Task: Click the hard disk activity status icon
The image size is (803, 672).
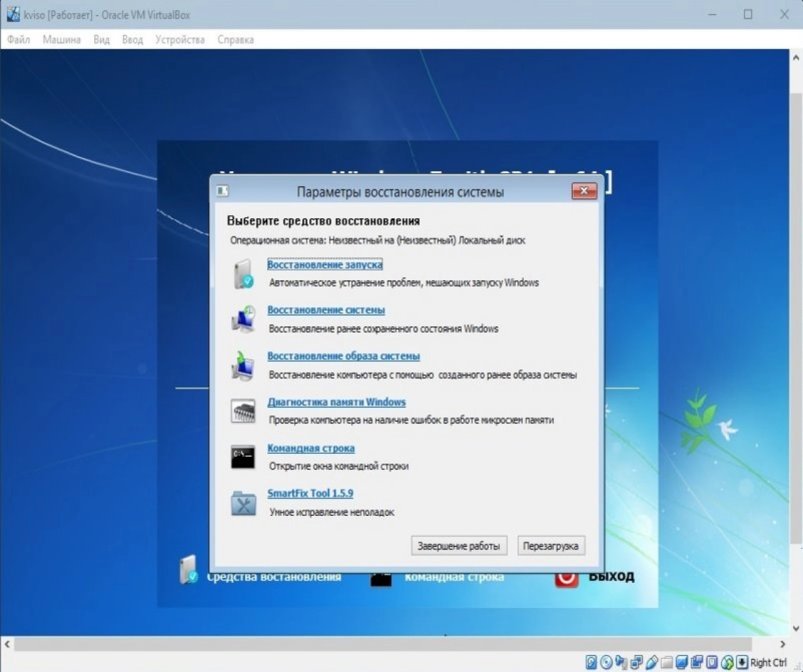Action: tap(591, 662)
